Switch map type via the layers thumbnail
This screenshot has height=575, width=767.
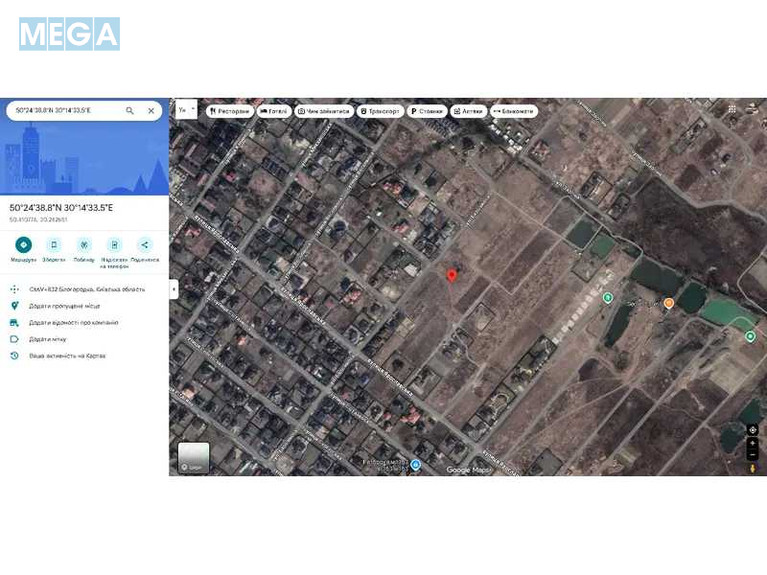tap(193, 457)
